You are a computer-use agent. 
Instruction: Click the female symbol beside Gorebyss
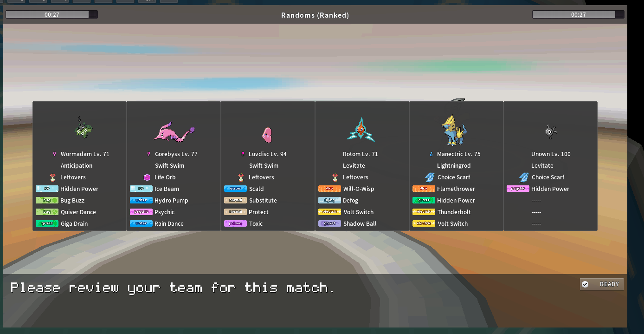click(148, 154)
